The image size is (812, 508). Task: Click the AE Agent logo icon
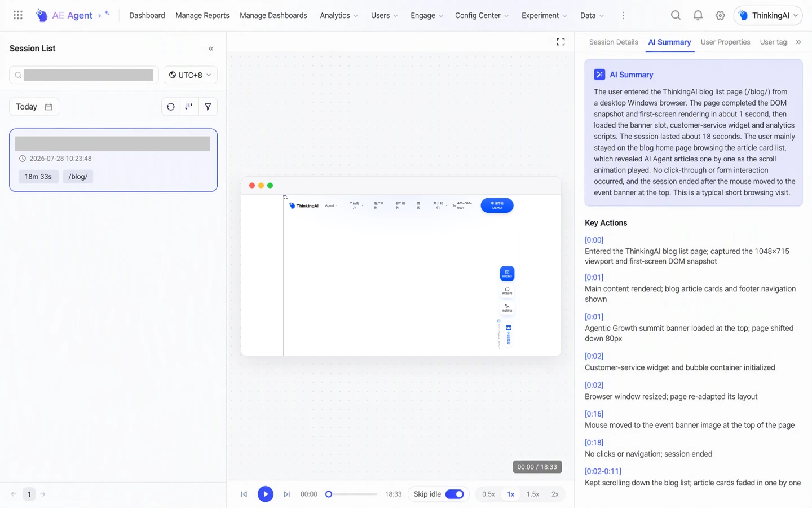click(42, 15)
